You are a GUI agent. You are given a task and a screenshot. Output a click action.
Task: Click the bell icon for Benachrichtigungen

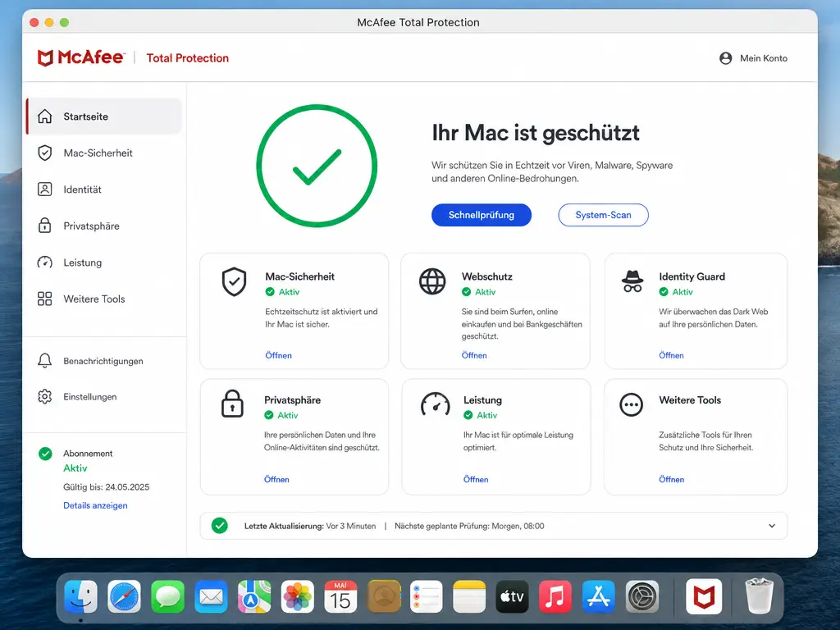coord(45,361)
